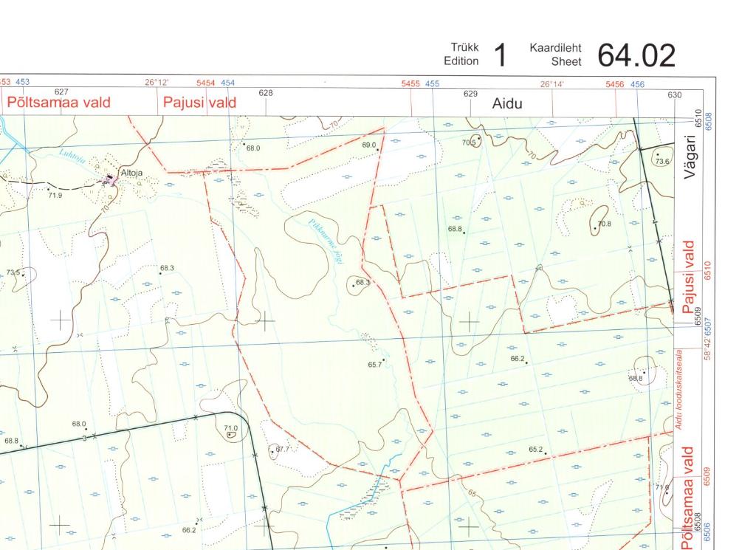Screen dimensions: 756x550
Task: Select the 71.9 spot height marker
Action: (x=49, y=189)
